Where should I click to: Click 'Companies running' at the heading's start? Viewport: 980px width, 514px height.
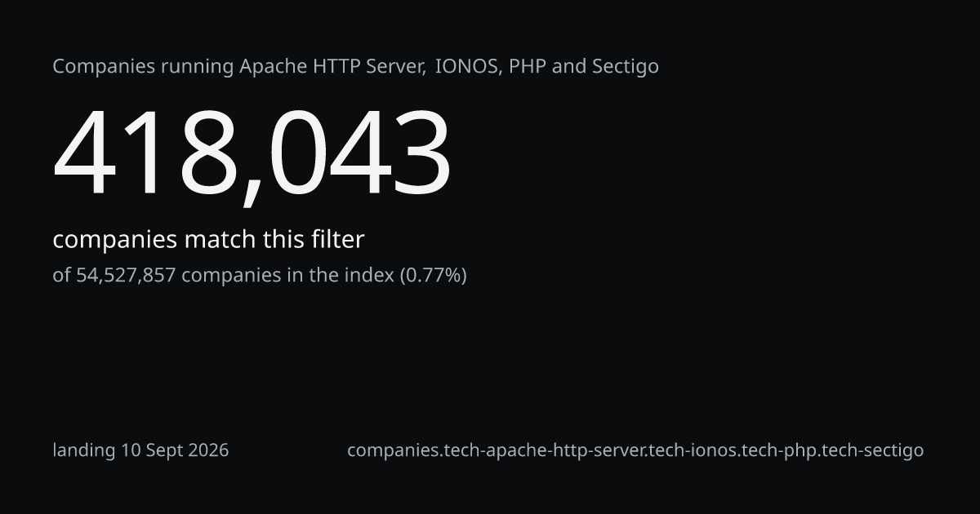click(x=143, y=67)
